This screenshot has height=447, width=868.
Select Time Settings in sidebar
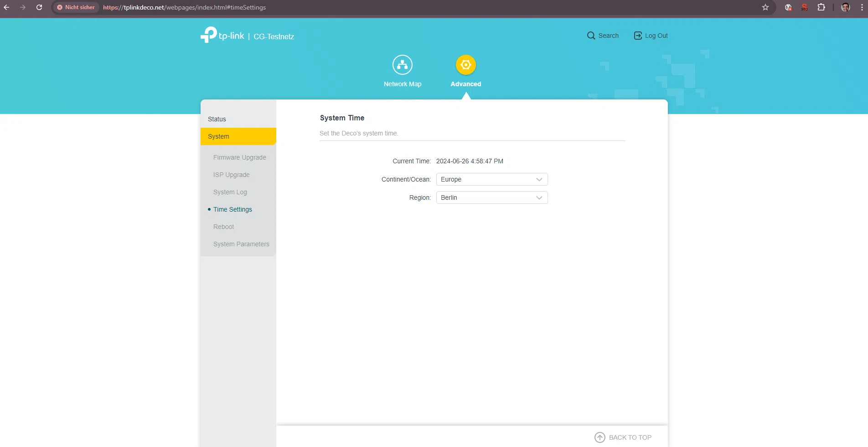[232, 209]
